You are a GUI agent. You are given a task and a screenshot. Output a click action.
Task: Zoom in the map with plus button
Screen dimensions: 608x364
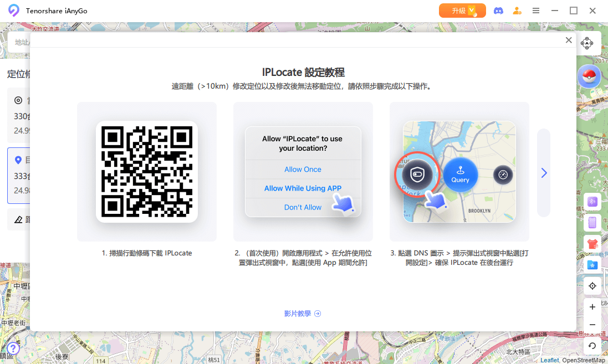pos(592,307)
